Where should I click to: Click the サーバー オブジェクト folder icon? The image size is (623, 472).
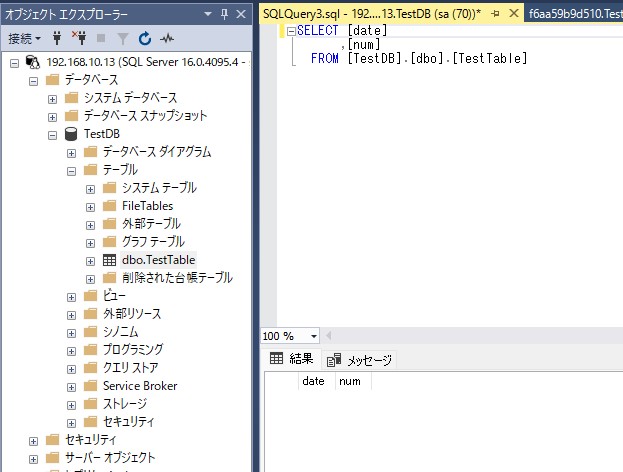point(52,457)
